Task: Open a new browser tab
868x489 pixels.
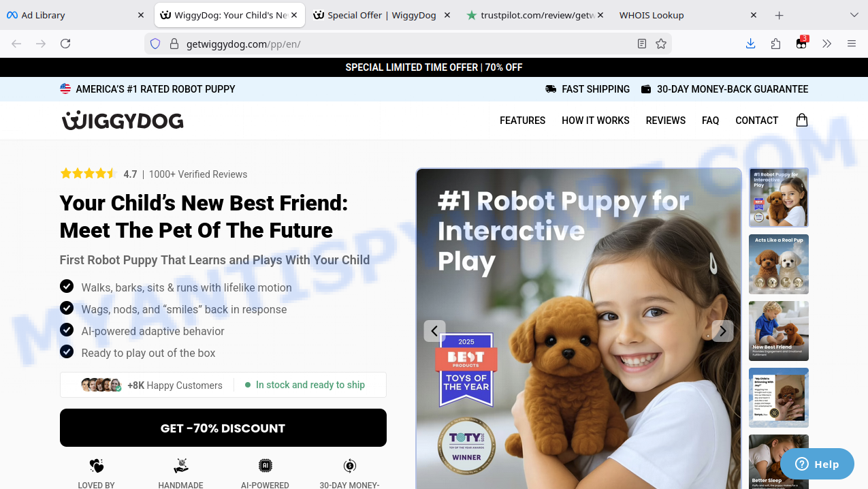Action: (x=779, y=15)
